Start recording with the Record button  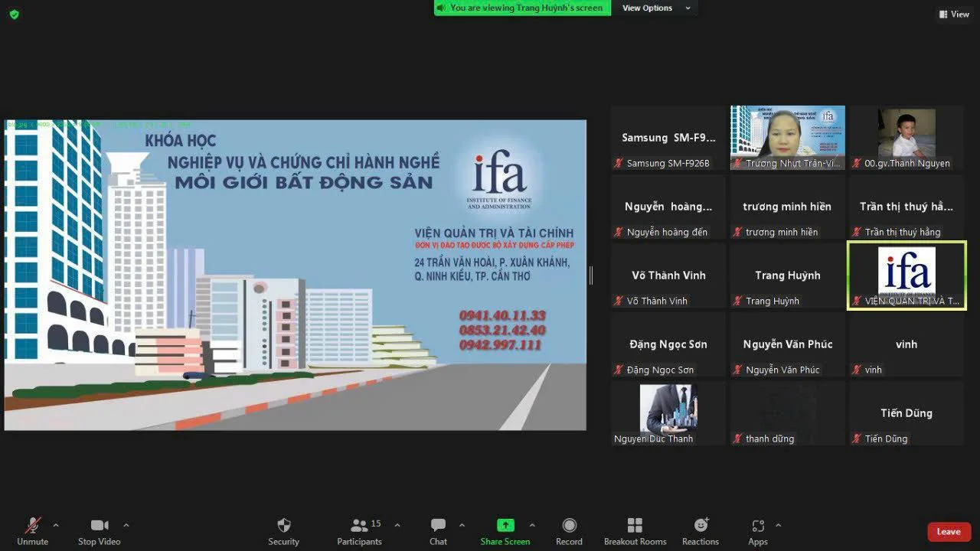point(569,531)
